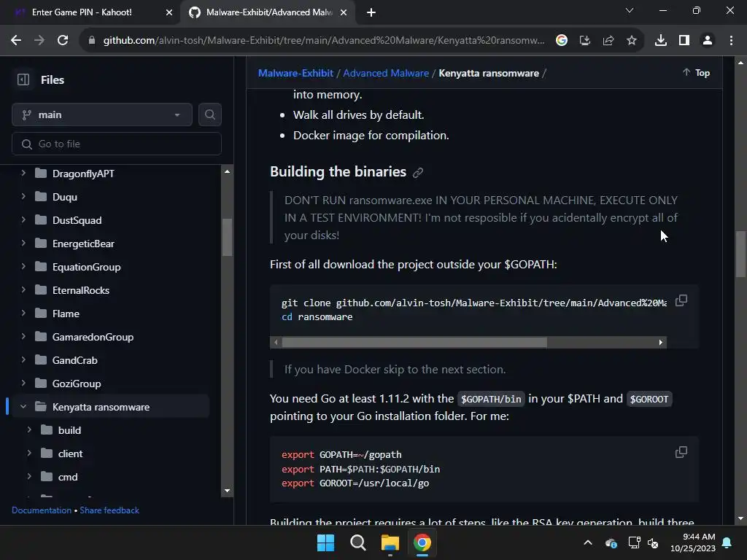Open the Google account extension icon
The width and height of the screenshot is (747, 560).
click(x=562, y=41)
